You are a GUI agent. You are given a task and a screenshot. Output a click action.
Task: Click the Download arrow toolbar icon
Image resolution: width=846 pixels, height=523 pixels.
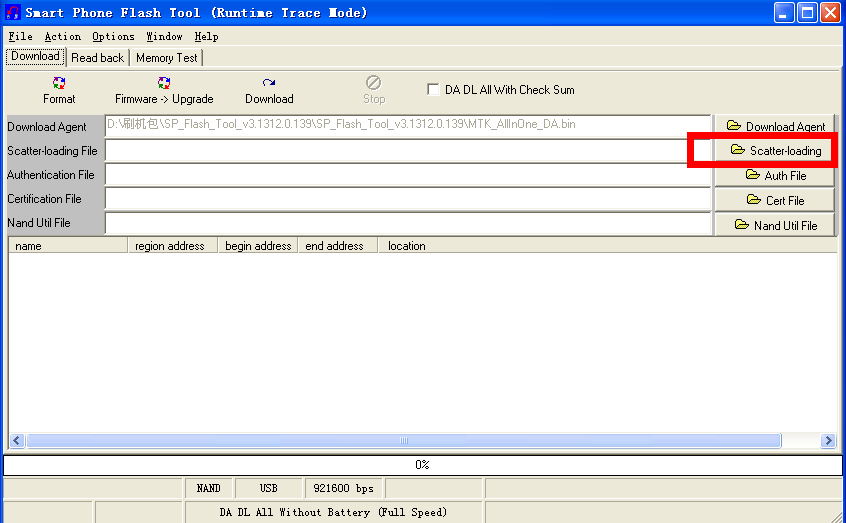pyautogui.click(x=269, y=83)
